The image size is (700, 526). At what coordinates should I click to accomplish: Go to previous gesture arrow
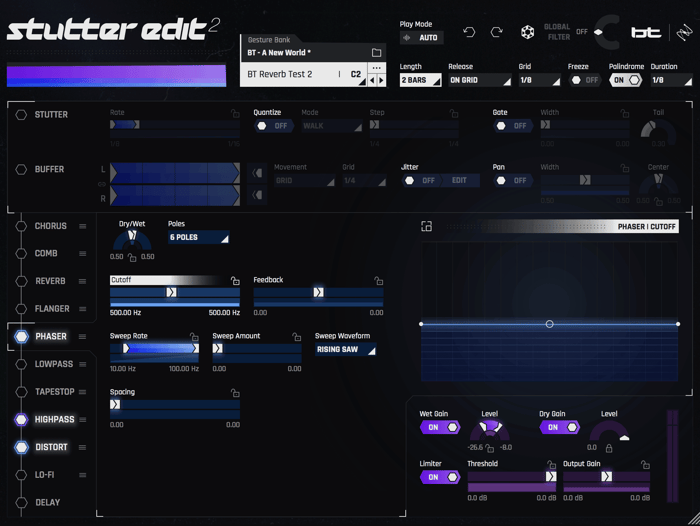click(372, 80)
